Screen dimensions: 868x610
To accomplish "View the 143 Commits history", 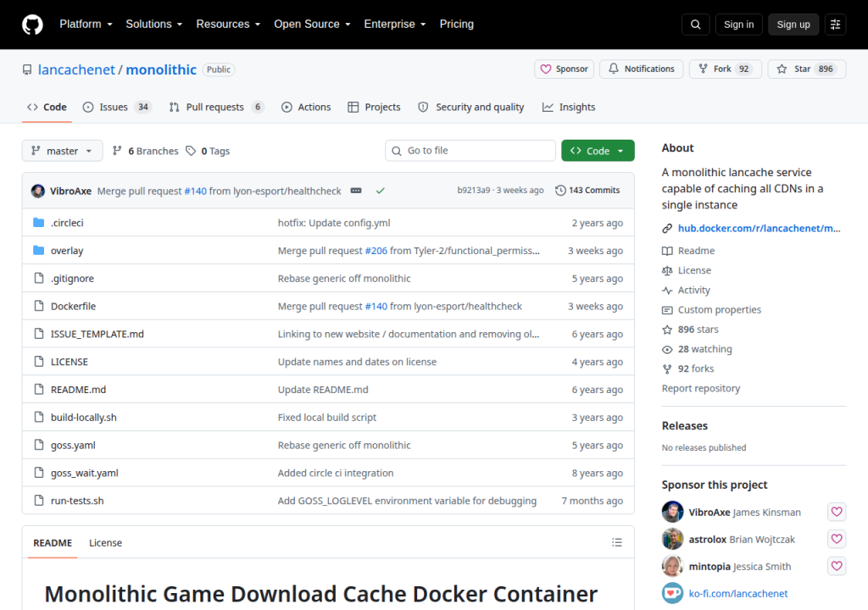I will point(587,191).
